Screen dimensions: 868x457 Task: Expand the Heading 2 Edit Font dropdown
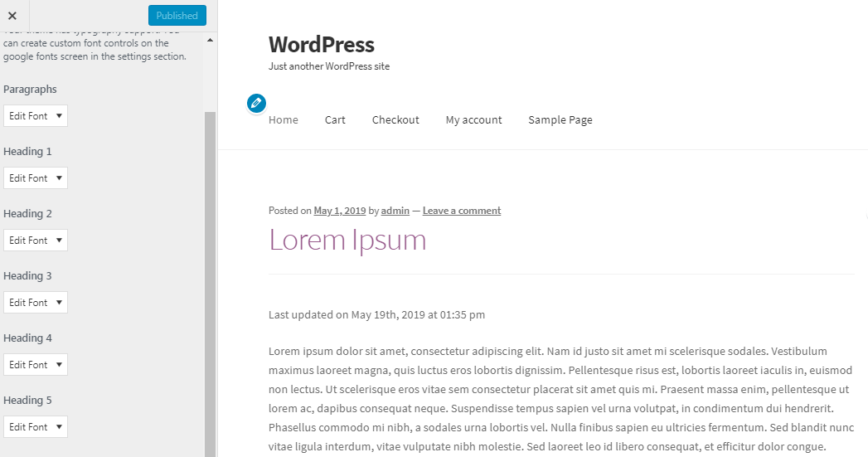[36, 241]
